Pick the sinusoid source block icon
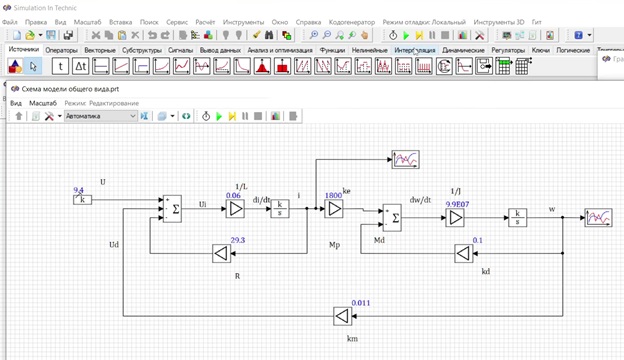The height and width of the screenshot is (360, 624). [x=202, y=66]
